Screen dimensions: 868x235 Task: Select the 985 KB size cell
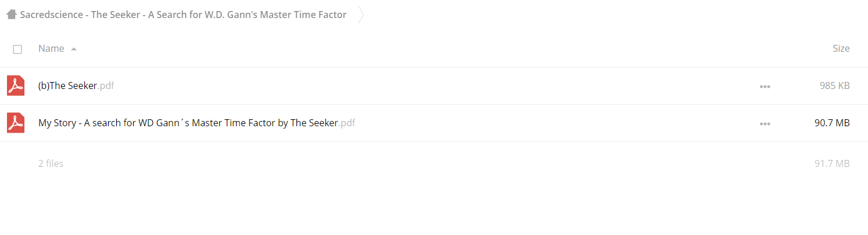834,86
